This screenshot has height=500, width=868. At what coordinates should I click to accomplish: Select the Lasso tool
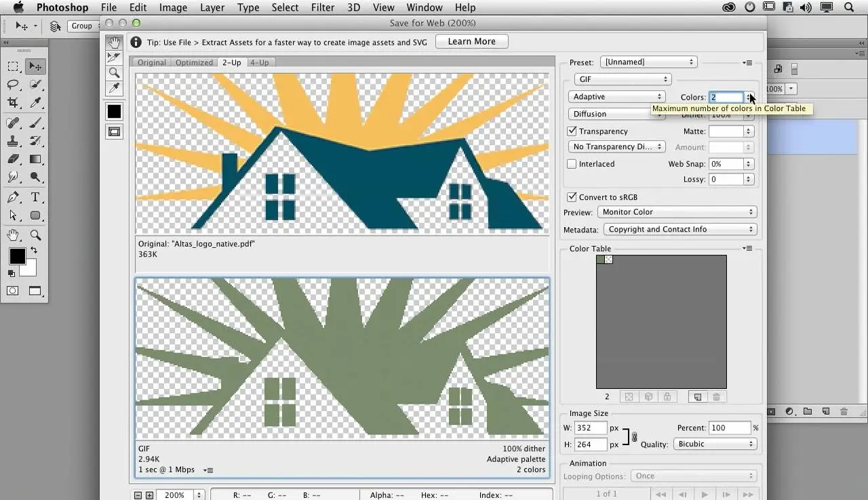[x=13, y=85]
